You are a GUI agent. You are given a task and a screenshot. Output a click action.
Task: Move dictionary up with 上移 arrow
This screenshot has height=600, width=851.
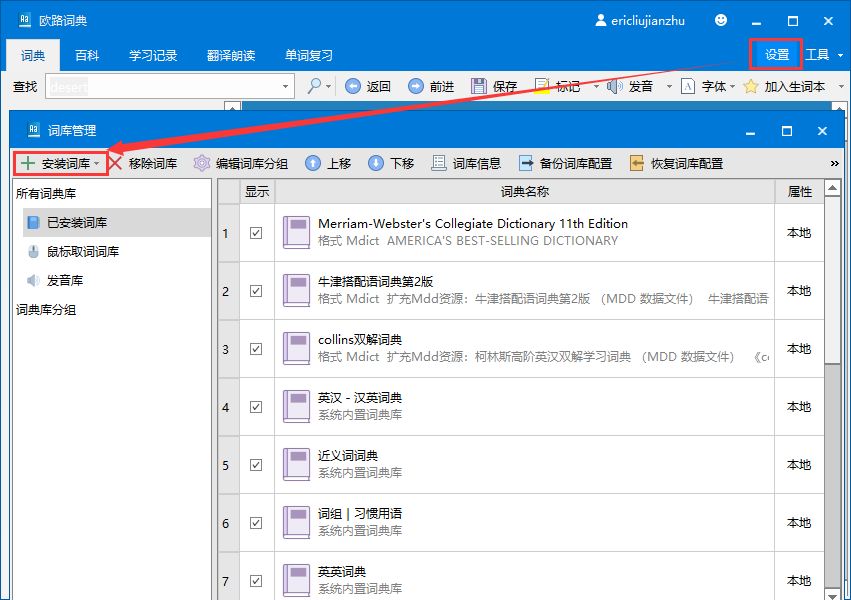pos(313,163)
